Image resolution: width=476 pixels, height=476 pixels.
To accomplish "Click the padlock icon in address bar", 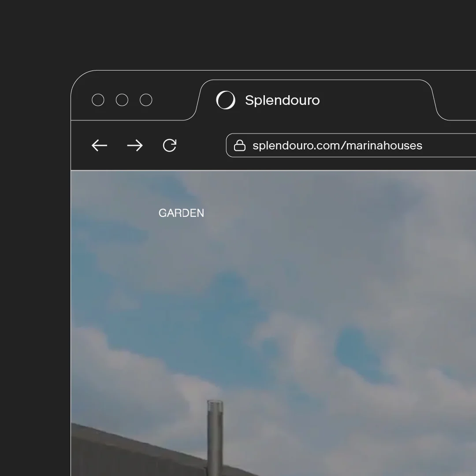I will tap(239, 145).
